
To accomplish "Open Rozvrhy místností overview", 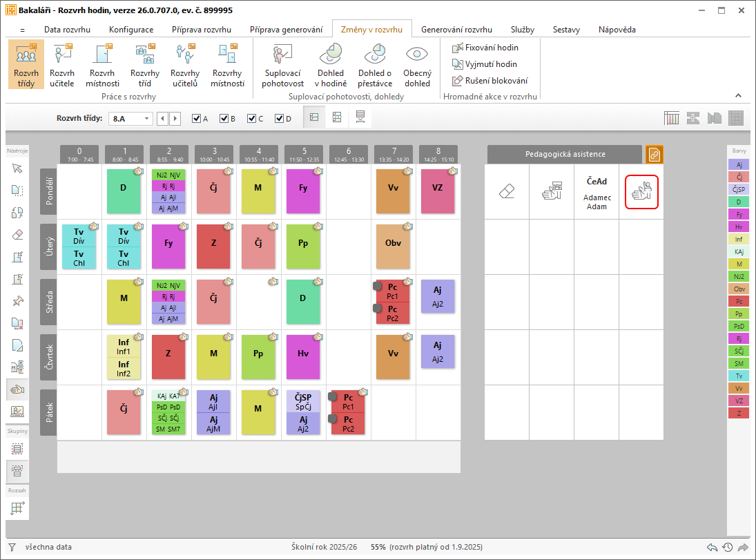I will (x=227, y=65).
